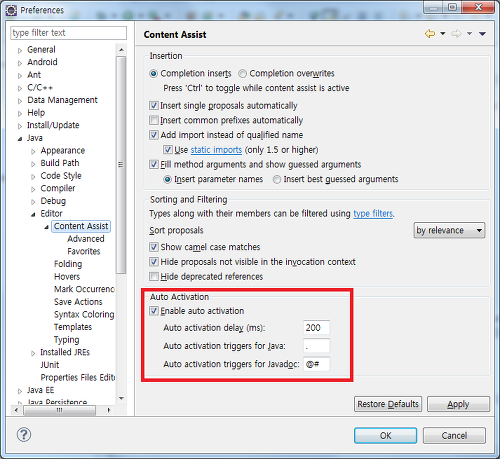Expand the C/C++ tree node
The image size is (500, 459).
(x=20, y=88)
